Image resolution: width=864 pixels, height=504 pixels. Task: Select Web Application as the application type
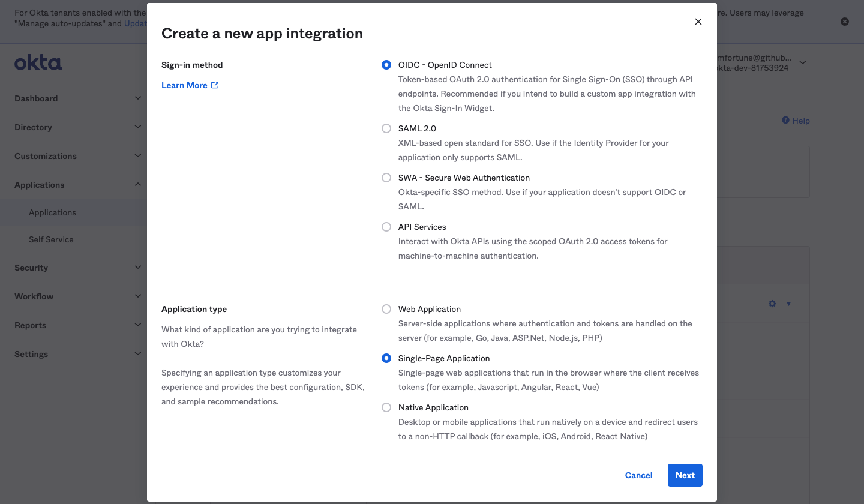tap(386, 308)
